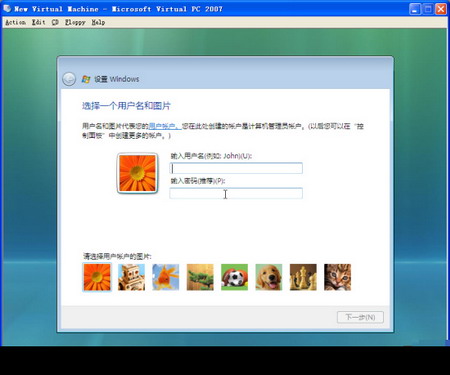Click the username input field
The height and width of the screenshot is (375, 450).
pyautogui.click(x=236, y=168)
